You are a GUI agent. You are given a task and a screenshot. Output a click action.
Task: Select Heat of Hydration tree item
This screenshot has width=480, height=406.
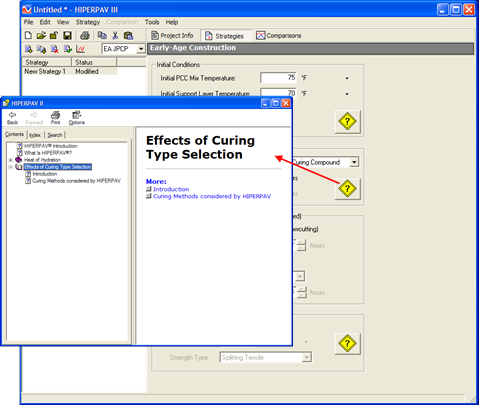(42, 160)
